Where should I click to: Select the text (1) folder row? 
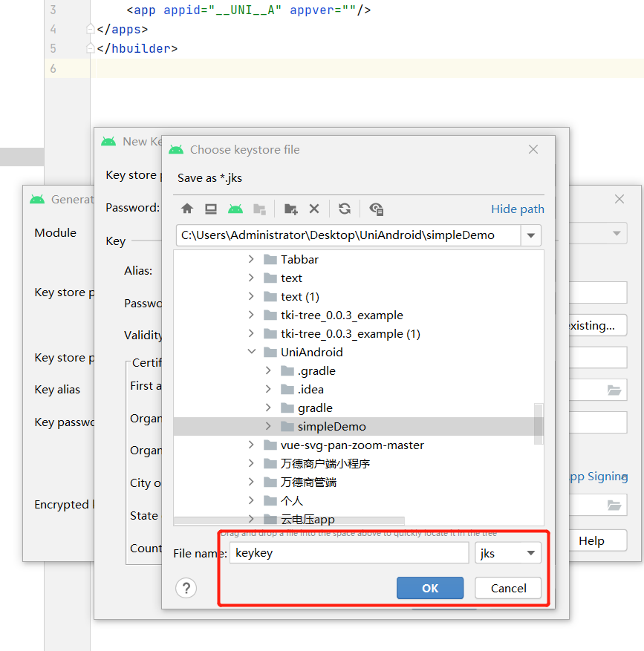click(358, 296)
